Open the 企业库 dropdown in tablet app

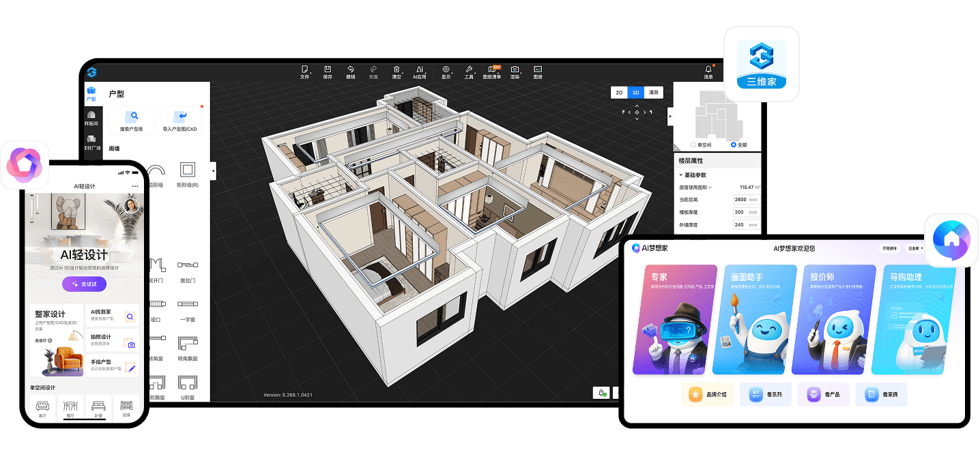[x=915, y=248]
